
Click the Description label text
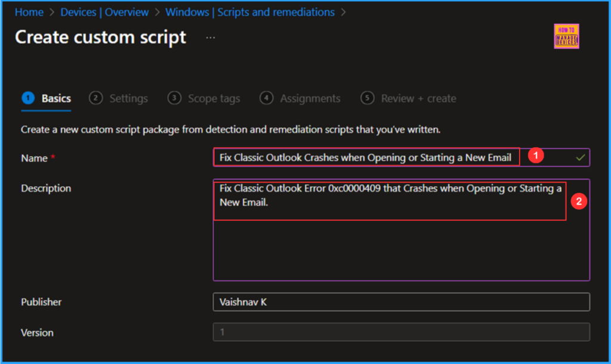click(46, 188)
